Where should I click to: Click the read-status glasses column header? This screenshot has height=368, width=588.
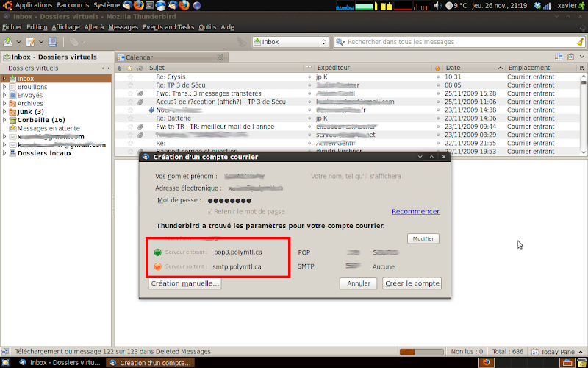[x=309, y=68]
